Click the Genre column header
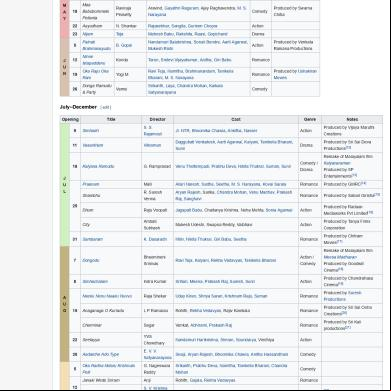This screenshot has width=391, height=391. point(310,119)
